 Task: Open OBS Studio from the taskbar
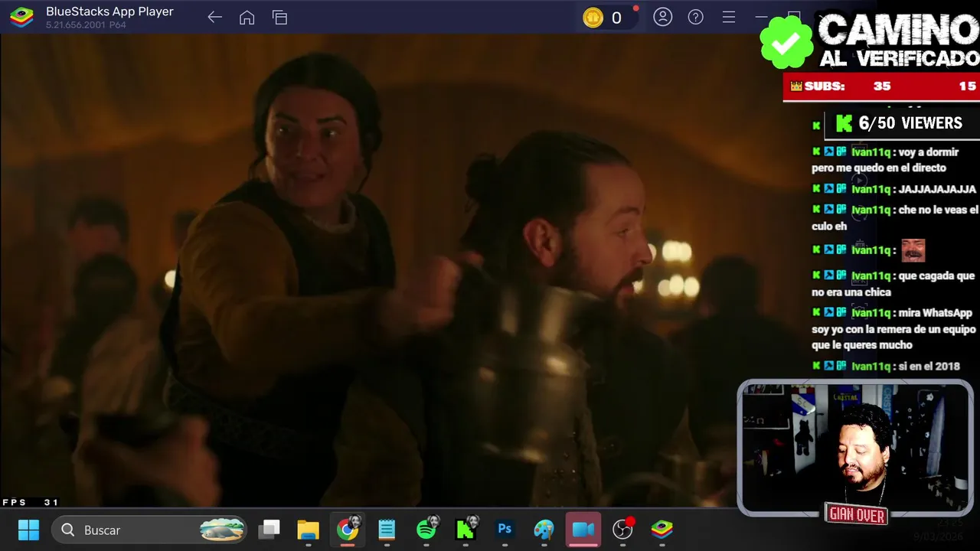623,529
